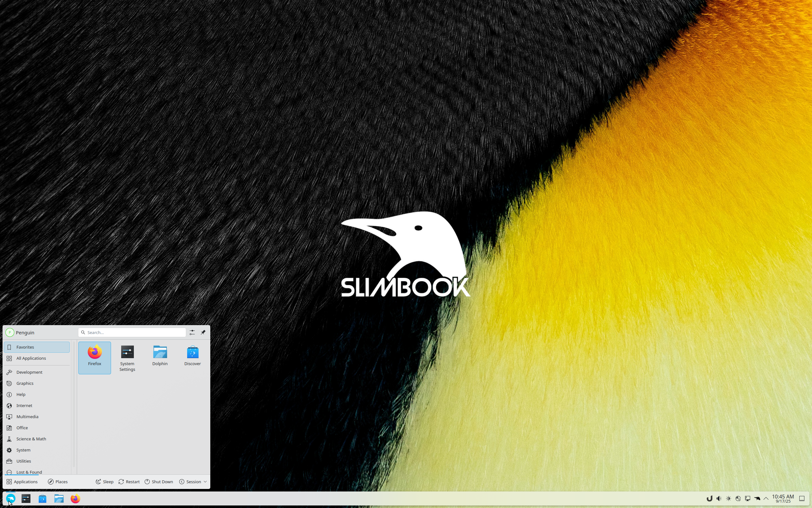Click the Sleep button
Viewport: 812px width, 508px height.
pyautogui.click(x=105, y=482)
